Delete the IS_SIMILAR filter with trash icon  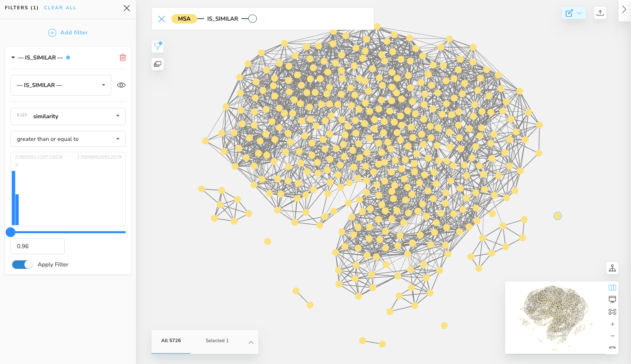(x=123, y=57)
